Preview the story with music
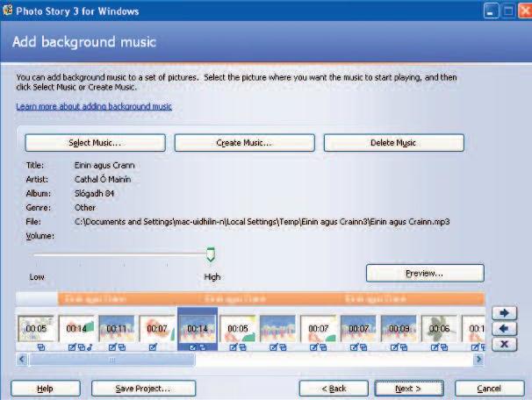532x400 pixels. pyautogui.click(x=425, y=273)
